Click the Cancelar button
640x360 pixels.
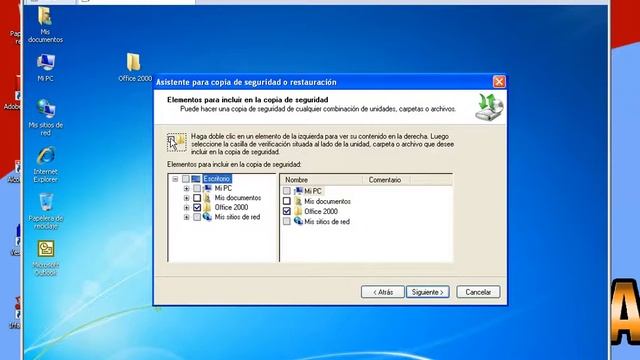478,292
